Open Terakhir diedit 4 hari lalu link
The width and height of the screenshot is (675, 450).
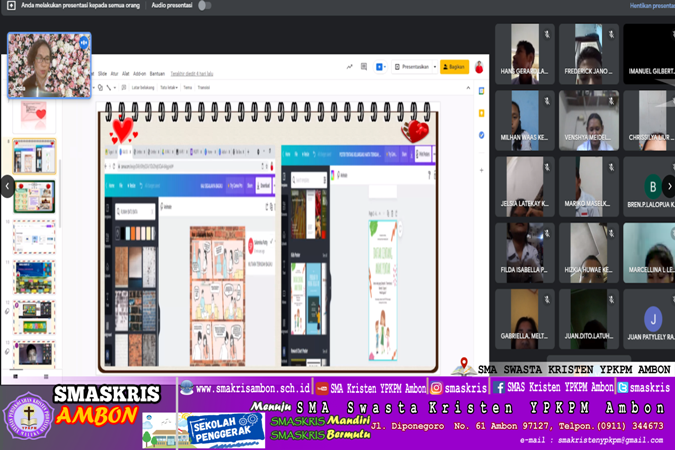pyautogui.click(x=192, y=74)
